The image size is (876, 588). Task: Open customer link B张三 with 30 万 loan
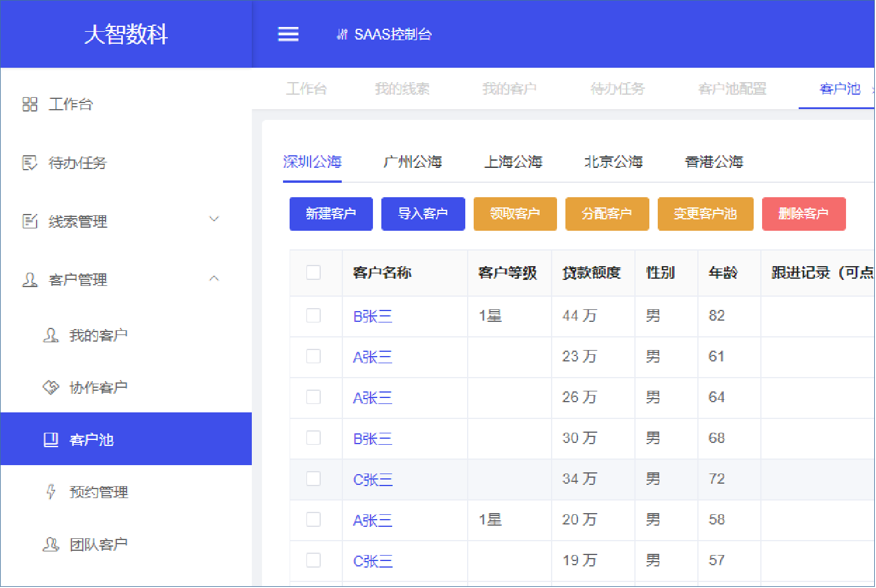[373, 439]
